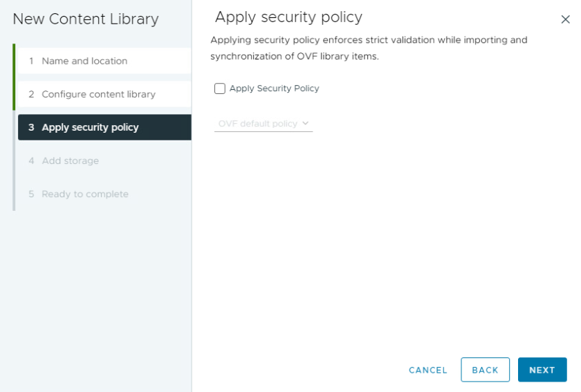Screen dimensions: 581x392
Task: Select step 5 Ready to complete
Action: coord(104,194)
